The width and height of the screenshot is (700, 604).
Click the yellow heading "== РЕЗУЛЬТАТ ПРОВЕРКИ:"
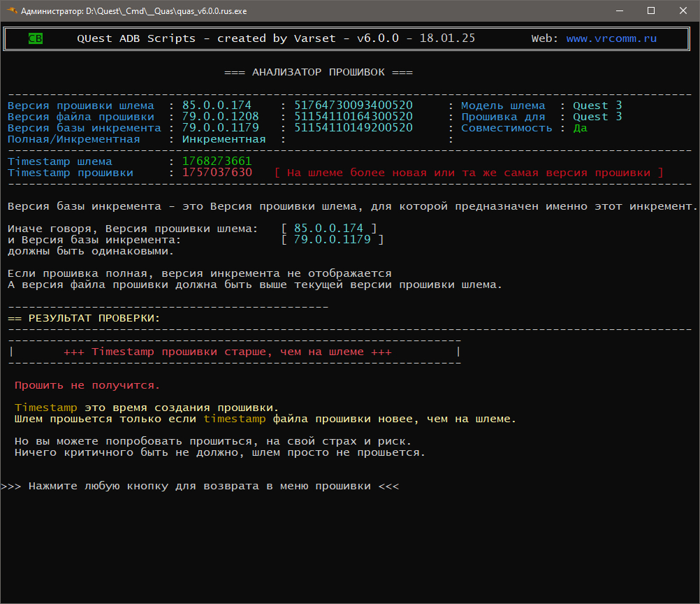tap(84, 318)
